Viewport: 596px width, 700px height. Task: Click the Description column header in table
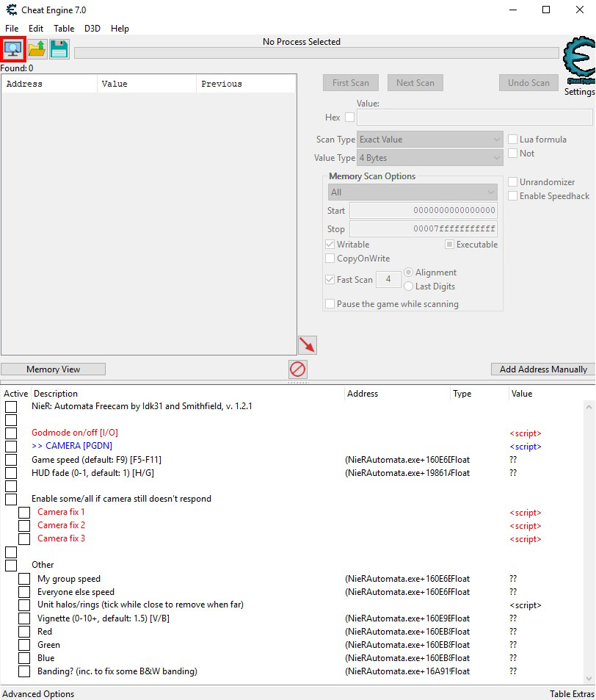[x=187, y=393]
